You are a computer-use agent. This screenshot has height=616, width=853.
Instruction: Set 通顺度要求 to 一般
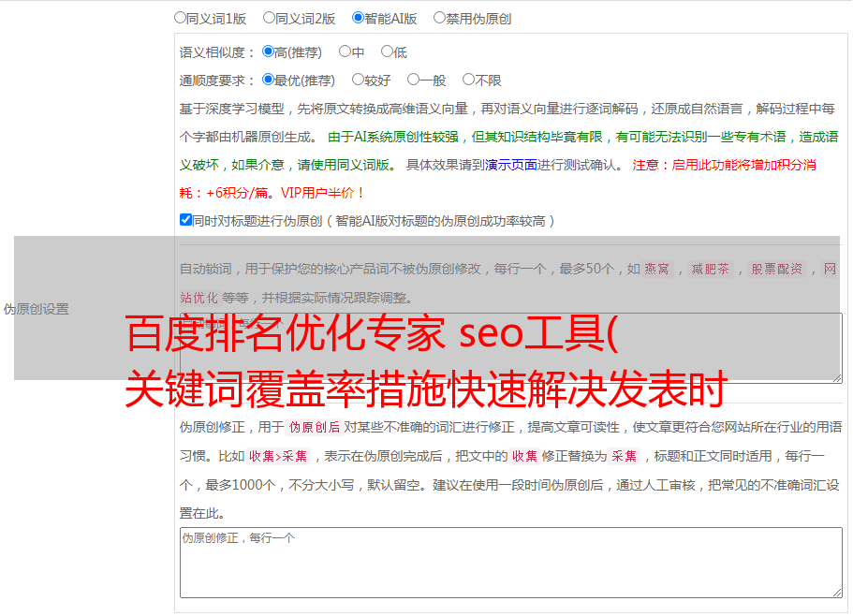click(413, 80)
